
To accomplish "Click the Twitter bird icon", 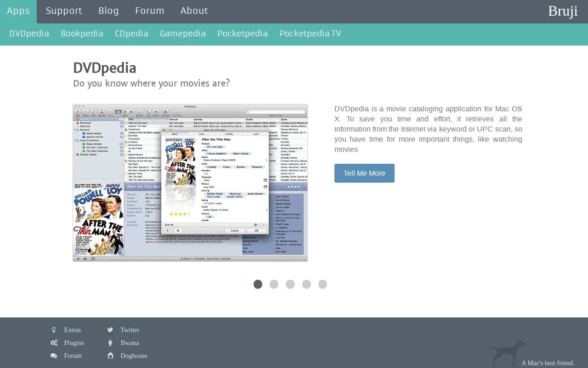I will 110,330.
